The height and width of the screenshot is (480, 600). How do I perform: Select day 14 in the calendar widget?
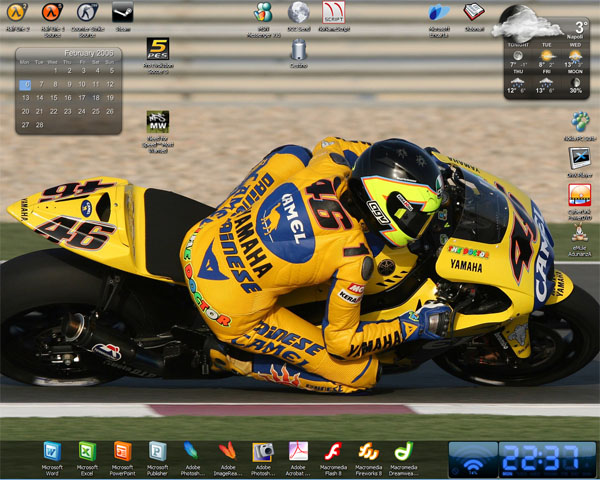pos(39,98)
